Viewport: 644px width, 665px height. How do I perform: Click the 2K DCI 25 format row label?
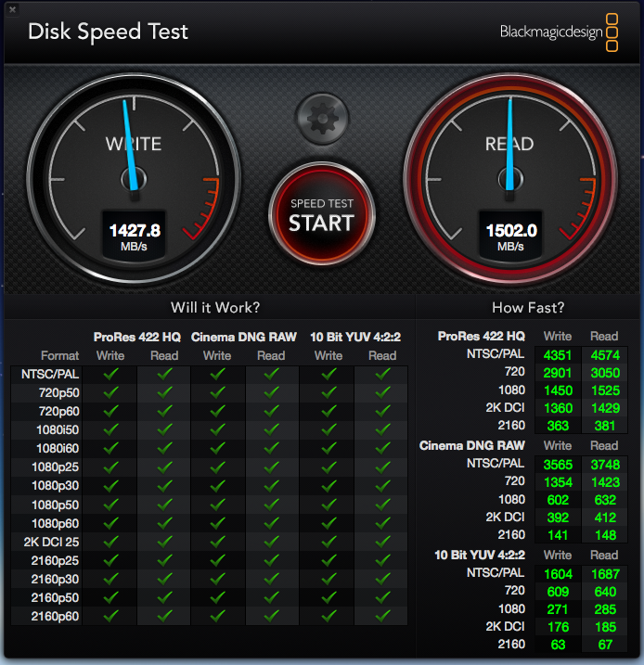[51, 542]
